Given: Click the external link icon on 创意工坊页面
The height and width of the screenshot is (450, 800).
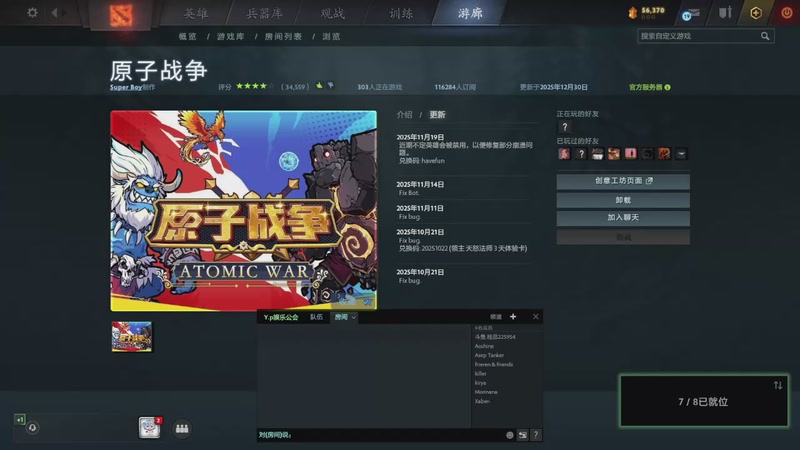Looking at the screenshot, I should [x=649, y=181].
